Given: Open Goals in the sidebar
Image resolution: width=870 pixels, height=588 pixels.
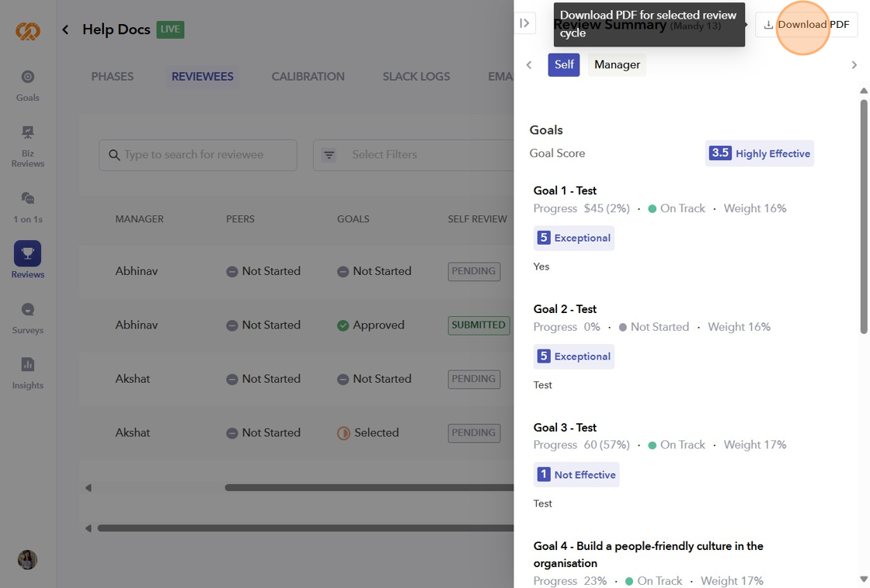Looking at the screenshot, I should 28,86.
